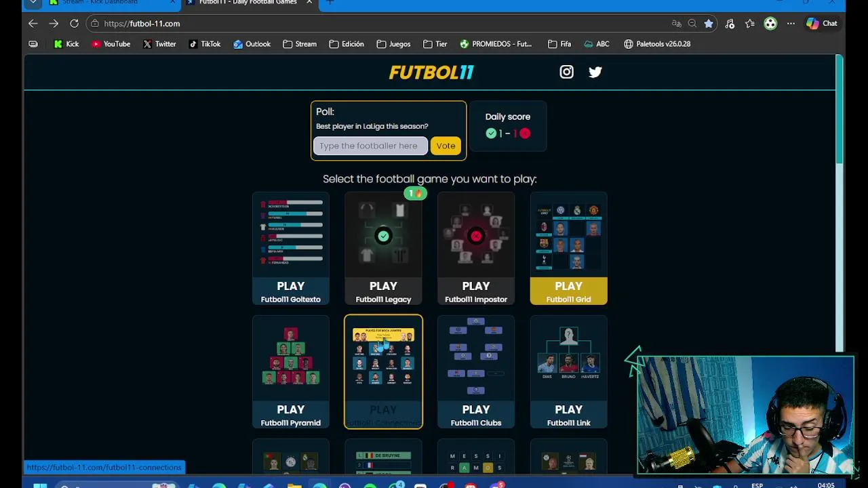Expand the Tier bookmarks folder

pyautogui.click(x=435, y=44)
